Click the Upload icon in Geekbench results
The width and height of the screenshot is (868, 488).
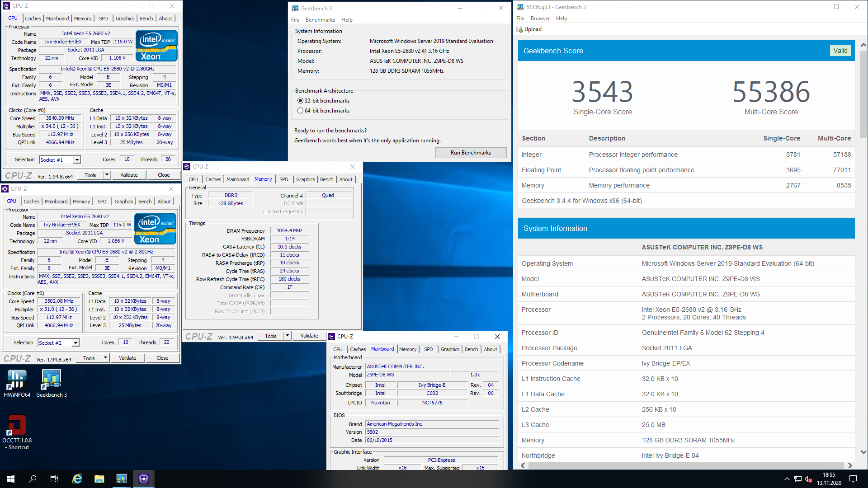coord(520,29)
